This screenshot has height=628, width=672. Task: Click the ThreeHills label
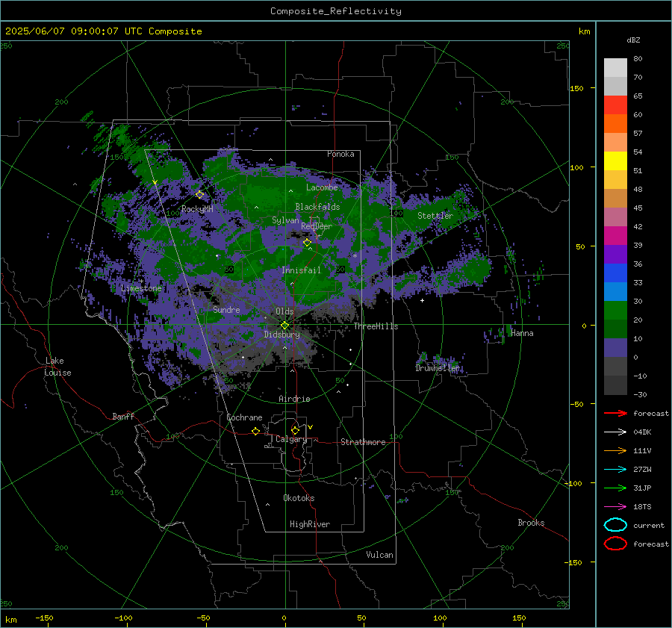pyautogui.click(x=376, y=326)
